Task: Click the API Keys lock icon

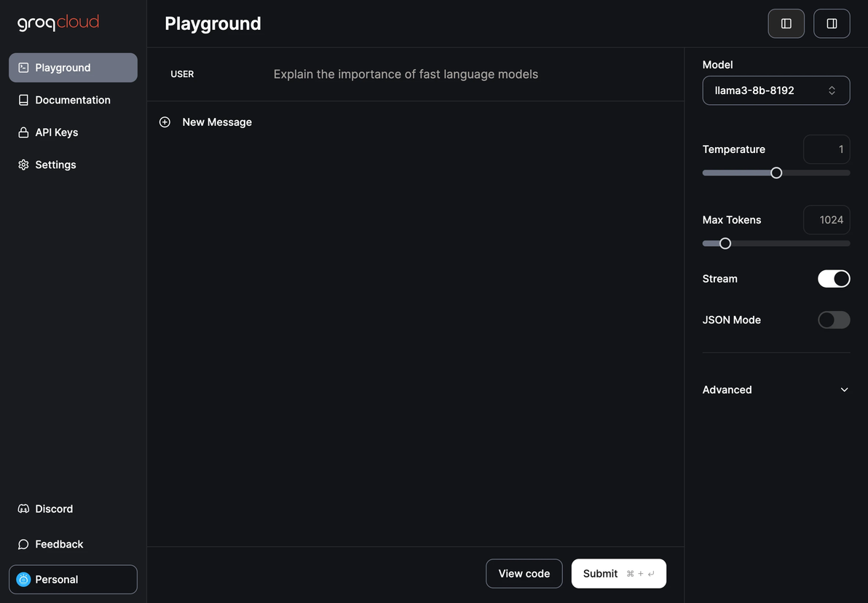Action: pyautogui.click(x=23, y=133)
